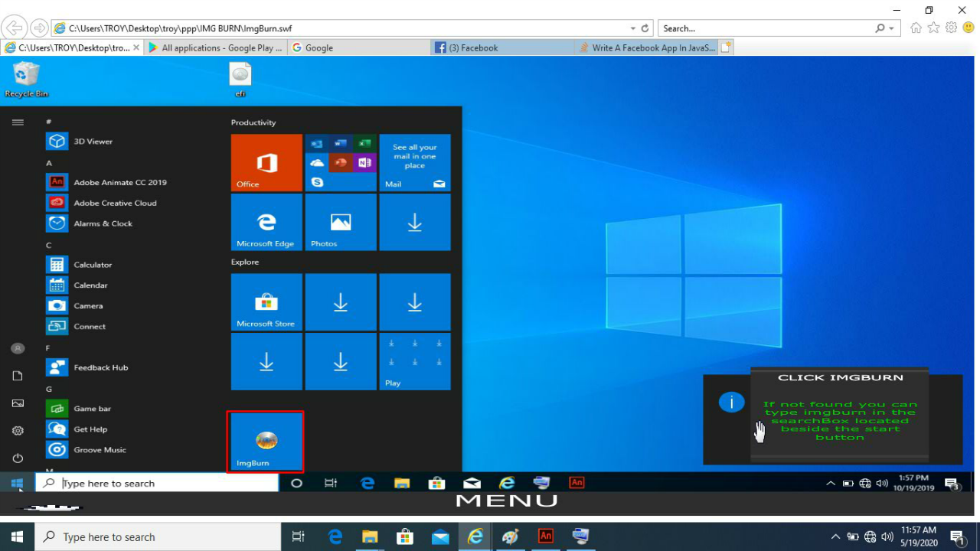The image size is (980, 551).
Task: Open the Recycle Bin on the simulated desktop
Action: tap(26, 80)
